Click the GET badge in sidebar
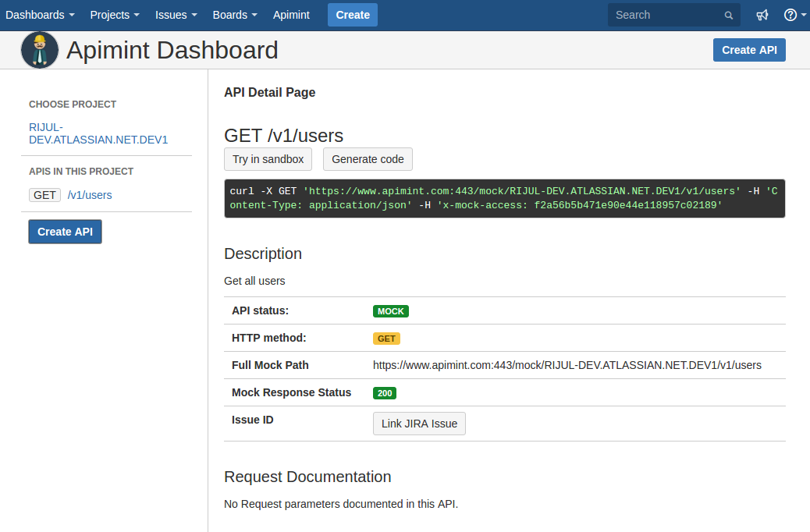 pos(45,195)
